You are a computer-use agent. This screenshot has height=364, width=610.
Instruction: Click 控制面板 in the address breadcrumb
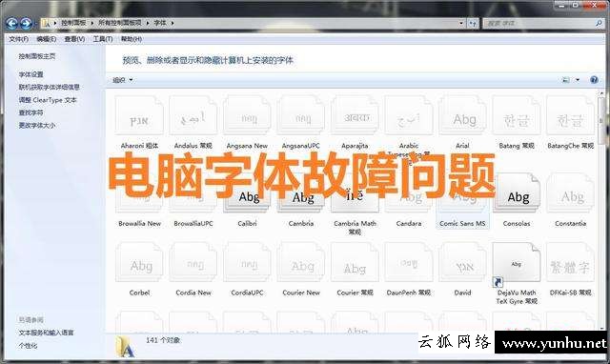pyautogui.click(x=73, y=23)
